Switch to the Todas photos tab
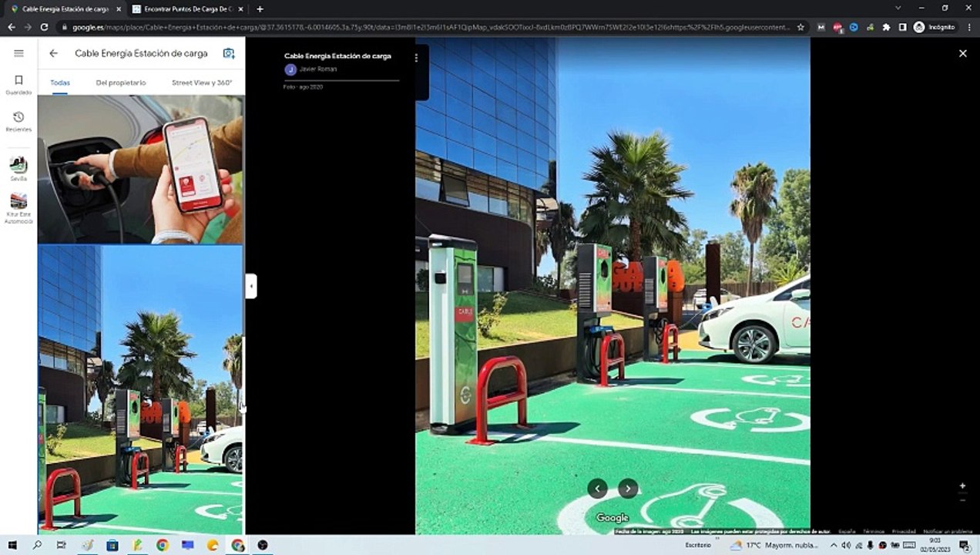Viewport: 980px width, 555px height. coord(60,82)
